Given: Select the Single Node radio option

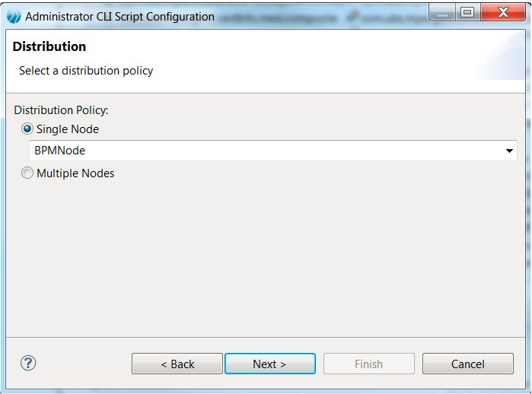Looking at the screenshot, I should click(x=27, y=129).
